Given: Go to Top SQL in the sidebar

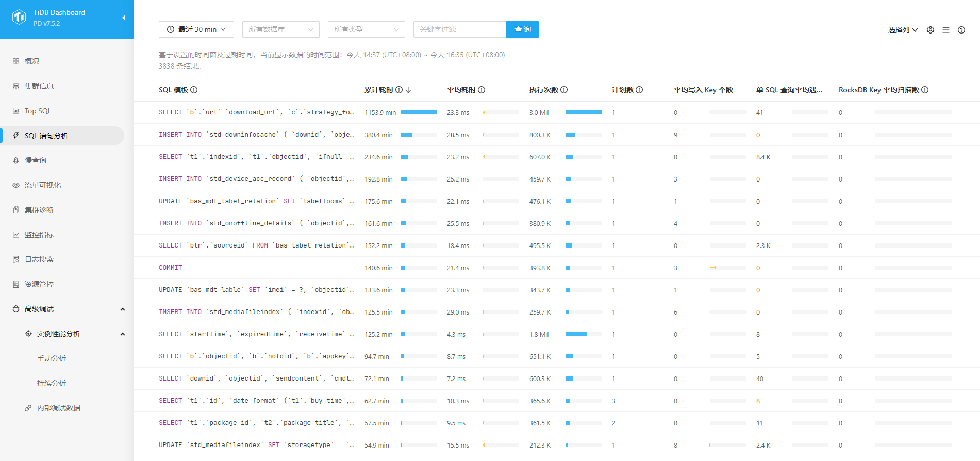Looking at the screenshot, I should [38, 111].
